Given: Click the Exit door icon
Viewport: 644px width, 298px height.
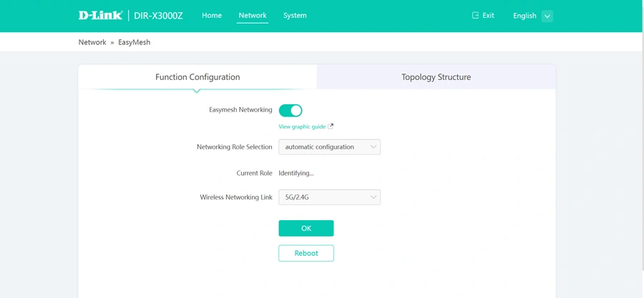Looking at the screenshot, I should [475, 16].
